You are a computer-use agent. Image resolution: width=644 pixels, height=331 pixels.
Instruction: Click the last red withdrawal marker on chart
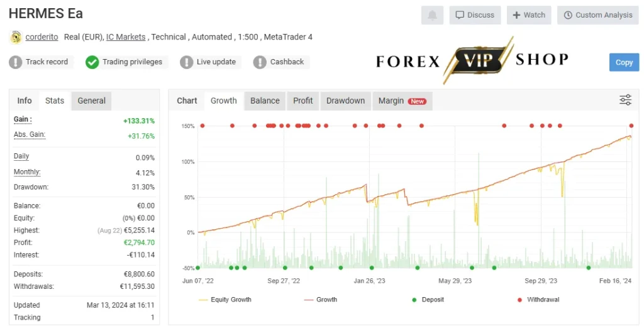pyautogui.click(x=631, y=126)
